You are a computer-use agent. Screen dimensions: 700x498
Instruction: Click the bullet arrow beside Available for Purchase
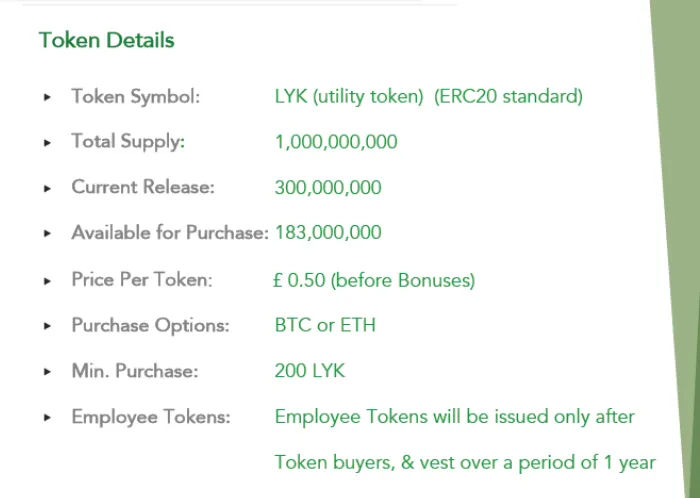click(47, 233)
